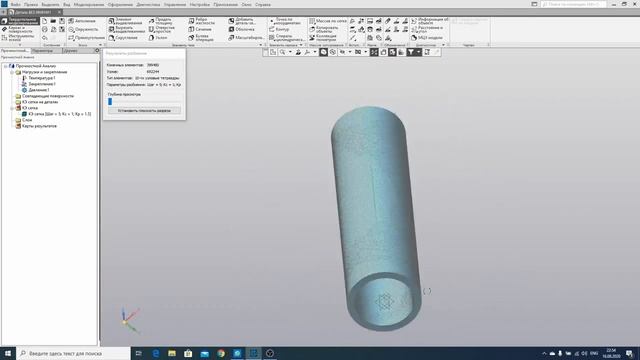This screenshot has height=360, width=640.
Task: Open the Оформление menu
Action: [120, 4]
